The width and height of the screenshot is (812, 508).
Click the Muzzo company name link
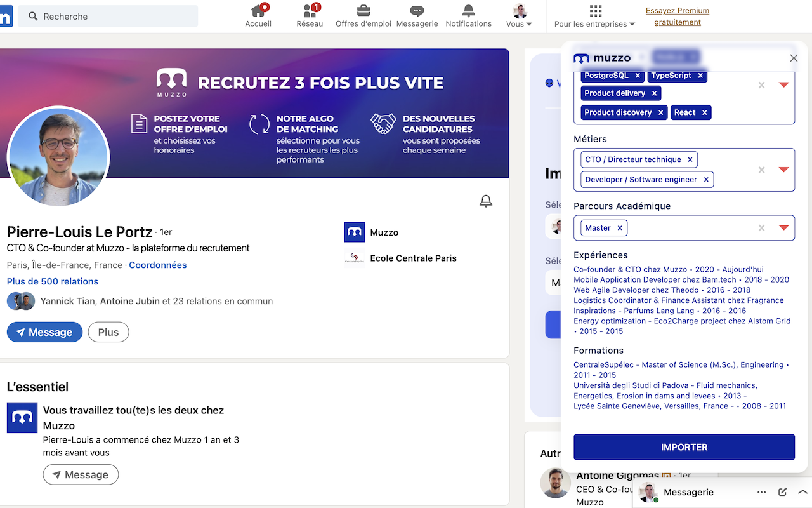[384, 232]
